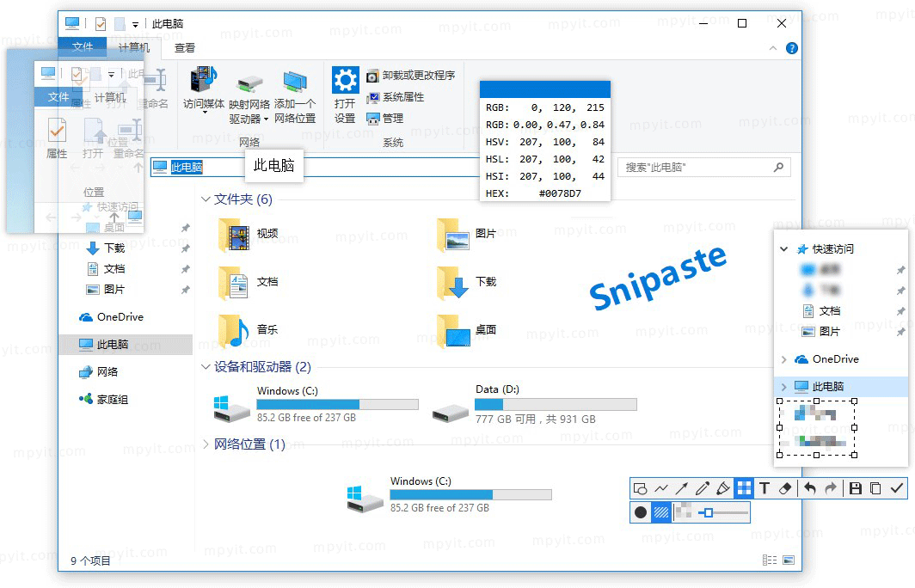
Task: Copy the snip to clipboard
Action: coord(875,489)
